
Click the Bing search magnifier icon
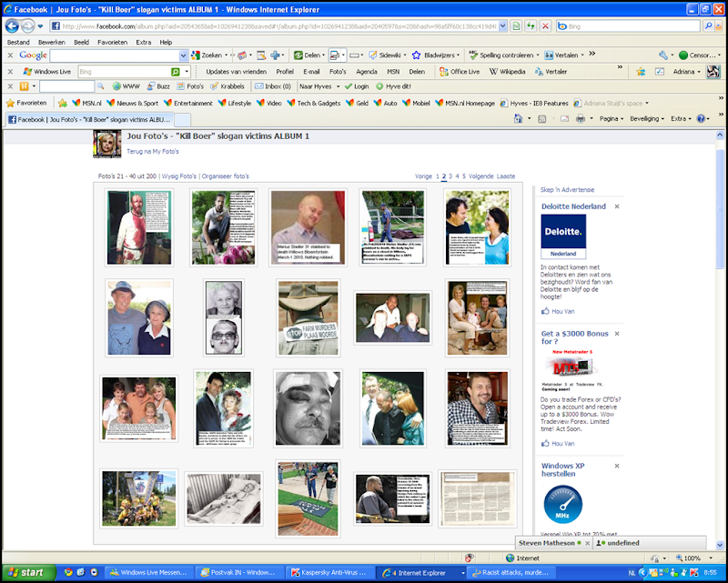point(708,26)
